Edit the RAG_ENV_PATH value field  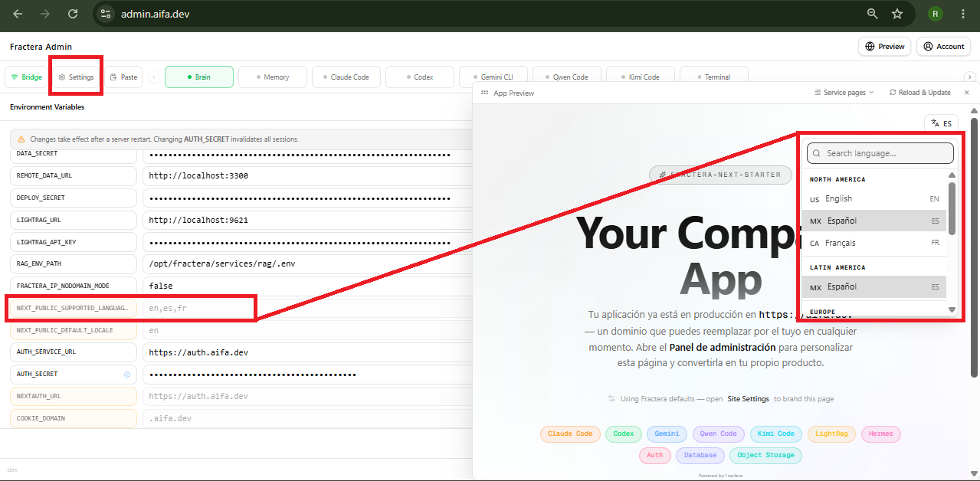[306, 264]
